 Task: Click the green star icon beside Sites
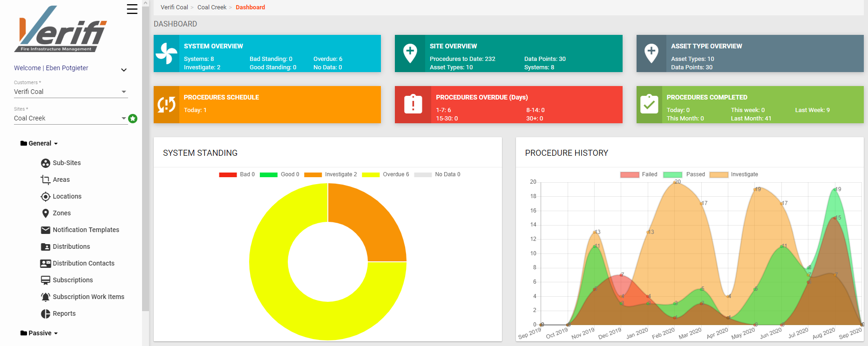133,119
